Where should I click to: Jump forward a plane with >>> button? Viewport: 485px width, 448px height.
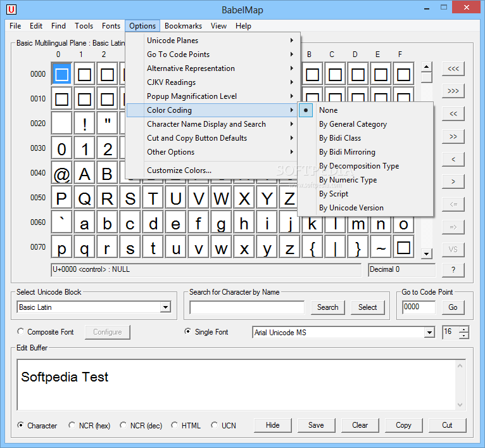(453, 91)
